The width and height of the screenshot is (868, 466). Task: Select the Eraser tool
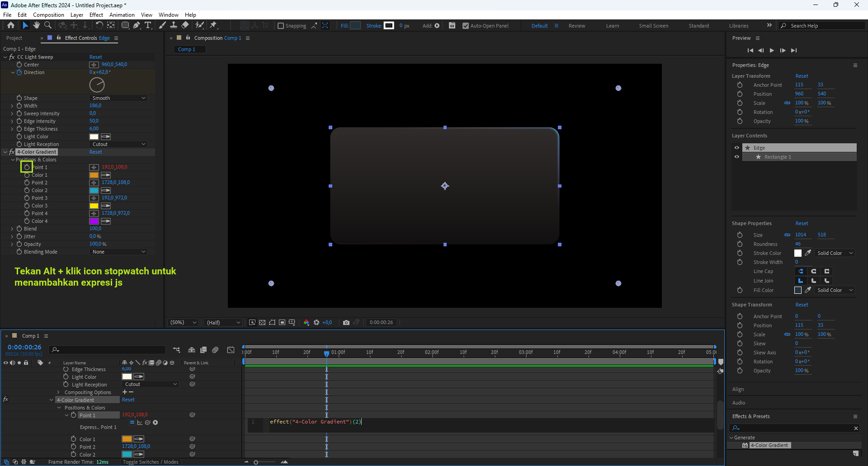click(x=185, y=25)
